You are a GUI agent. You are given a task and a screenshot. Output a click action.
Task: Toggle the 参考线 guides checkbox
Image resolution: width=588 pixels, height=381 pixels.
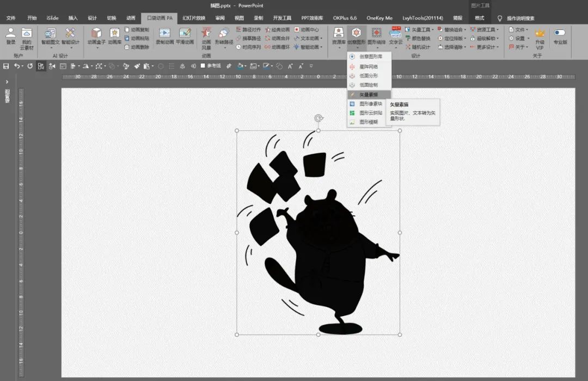[x=211, y=66]
